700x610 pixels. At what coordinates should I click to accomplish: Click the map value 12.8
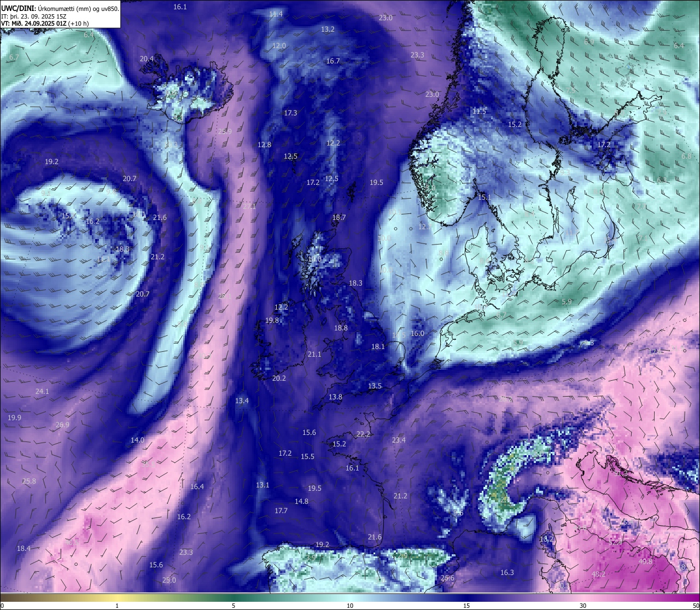pos(264,144)
